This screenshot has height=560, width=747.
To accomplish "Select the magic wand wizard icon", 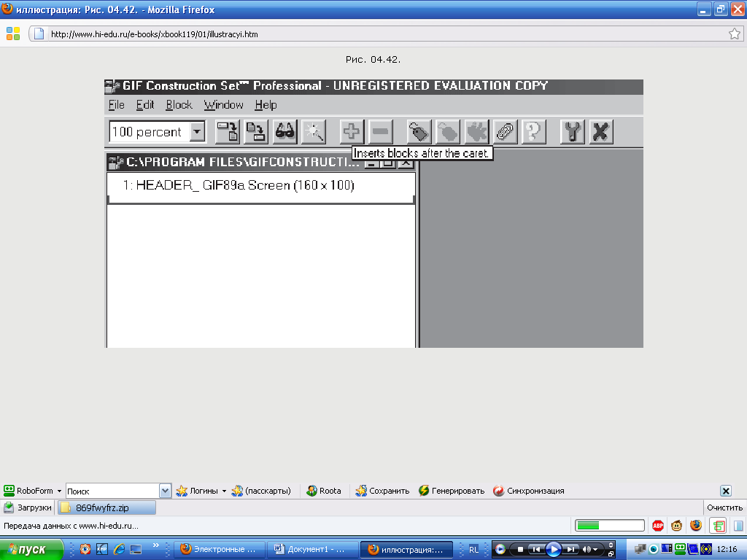I will tap(314, 131).
